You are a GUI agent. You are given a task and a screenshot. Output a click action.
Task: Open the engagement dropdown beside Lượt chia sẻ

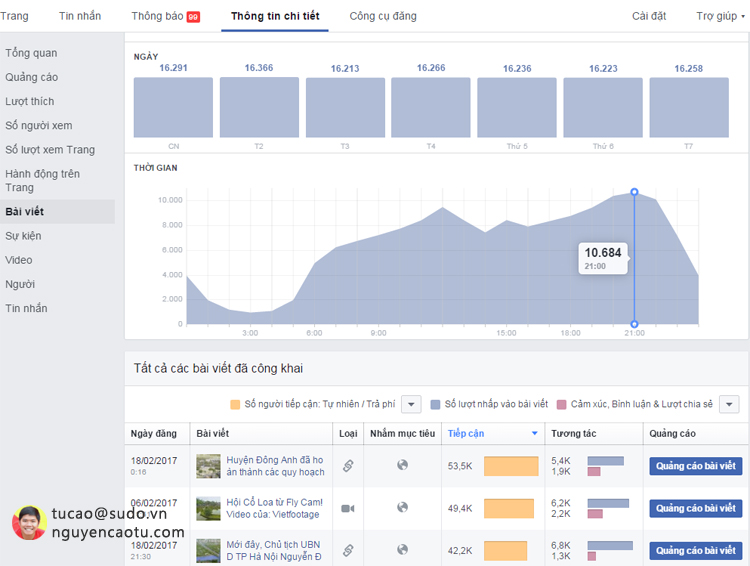click(x=729, y=404)
